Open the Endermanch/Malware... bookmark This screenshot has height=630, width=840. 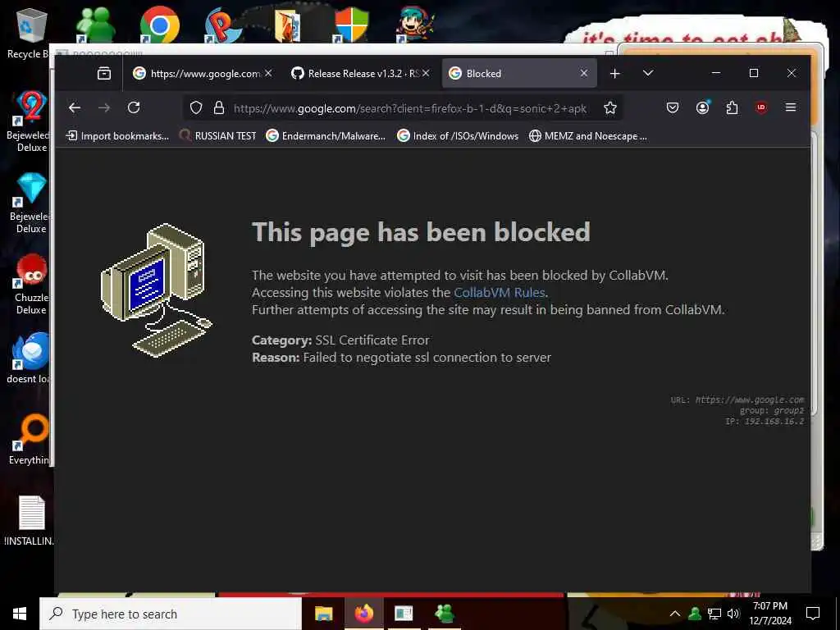tap(326, 136)
